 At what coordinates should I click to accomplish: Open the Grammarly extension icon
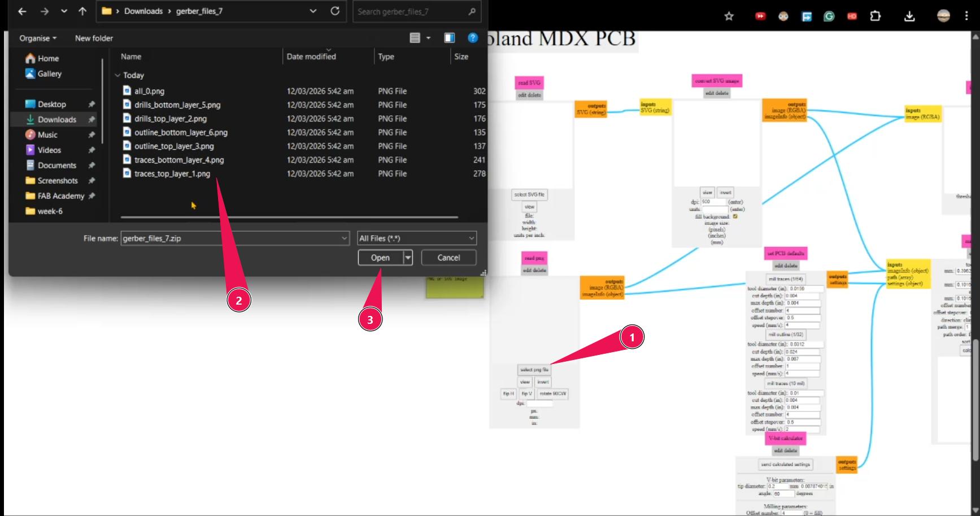(829, 16)
